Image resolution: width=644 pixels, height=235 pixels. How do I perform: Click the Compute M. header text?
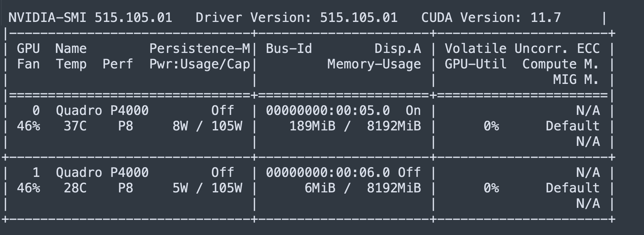pyautogui.click(x=561, y=64)
